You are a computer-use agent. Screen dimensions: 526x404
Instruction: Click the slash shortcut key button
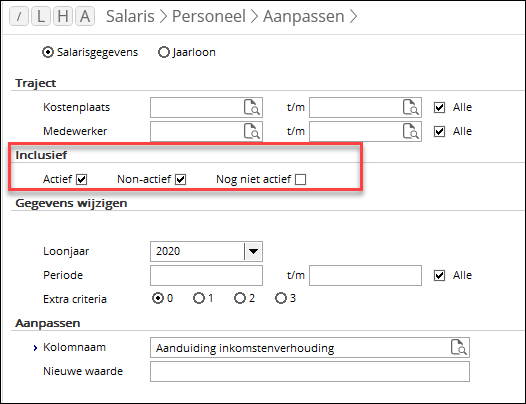(19, 16)
